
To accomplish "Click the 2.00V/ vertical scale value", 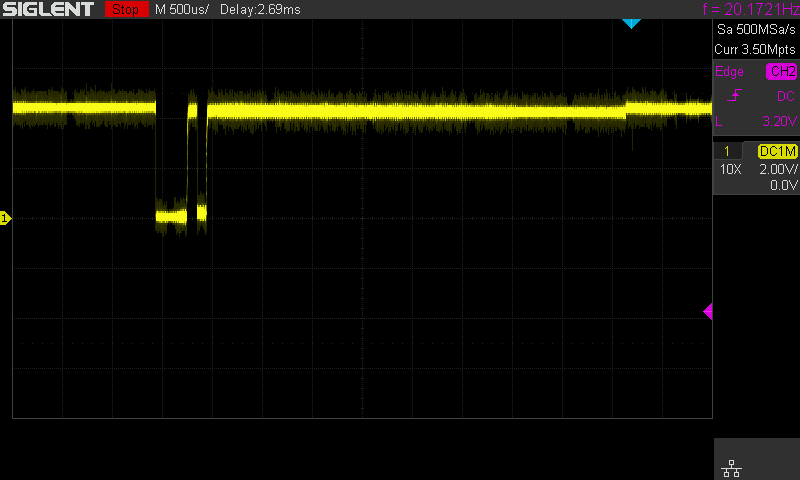I will point(778,169).
